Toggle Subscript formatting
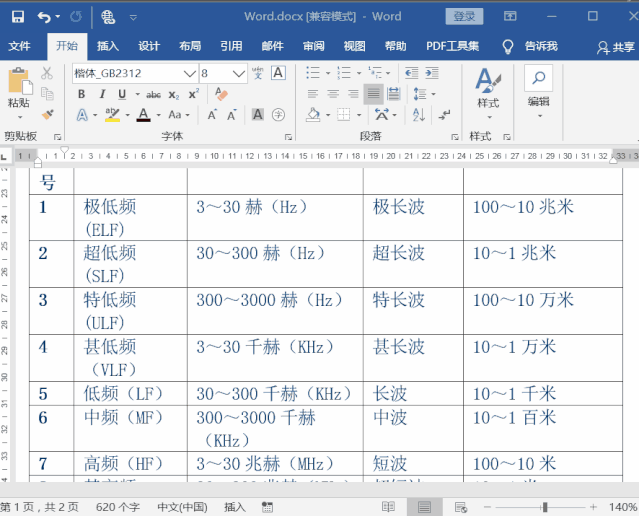Image resolution: width=639 pixels, height=516 pixels. click(x=174, y=95)
